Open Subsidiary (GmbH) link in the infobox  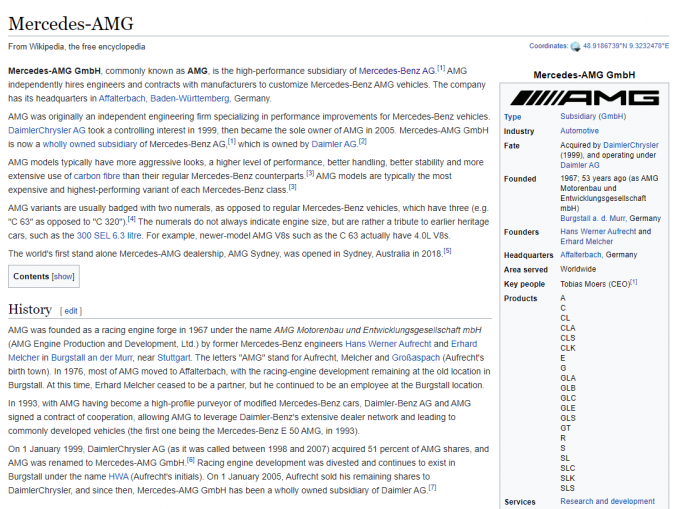point(593,116)
